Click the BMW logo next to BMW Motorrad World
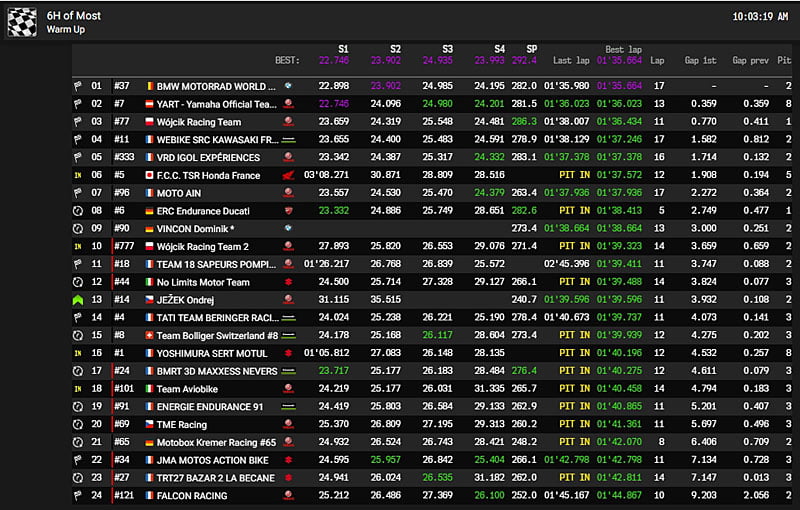The image size is (800, 510). click(x=288, y=86)
